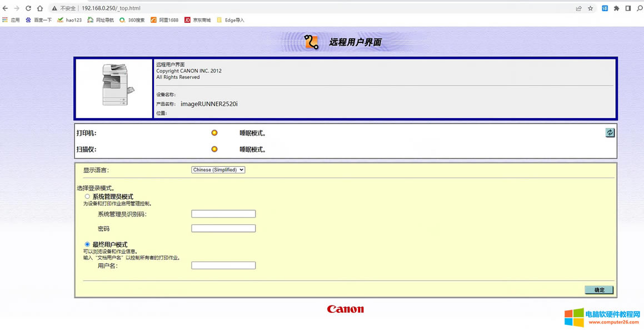Image resolution: width=644 pixels, height=330 pixels.
Task: Bookmark this page with the star icon
Action: [590, 8]
